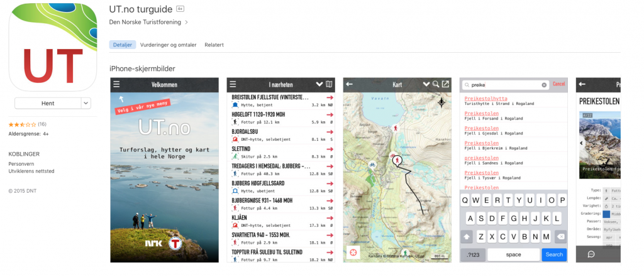644x277 pixels.
Task: Click the hiker marker near Vavatn lake
Action: (x=396, y=128)
